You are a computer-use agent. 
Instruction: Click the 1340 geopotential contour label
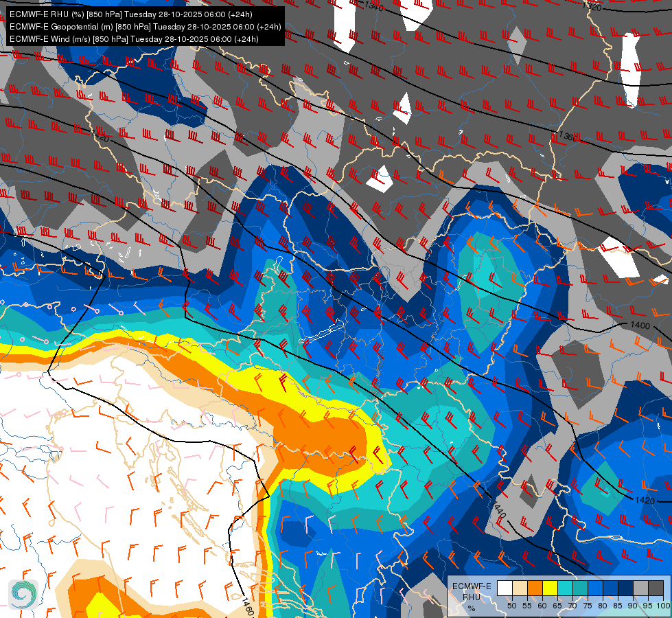(x=373, y=5)
